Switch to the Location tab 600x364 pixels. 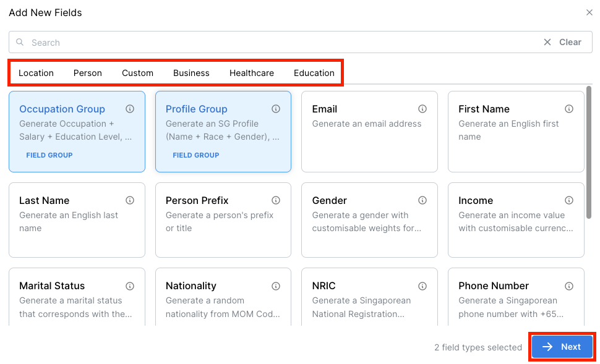click(x=36, y=73)
